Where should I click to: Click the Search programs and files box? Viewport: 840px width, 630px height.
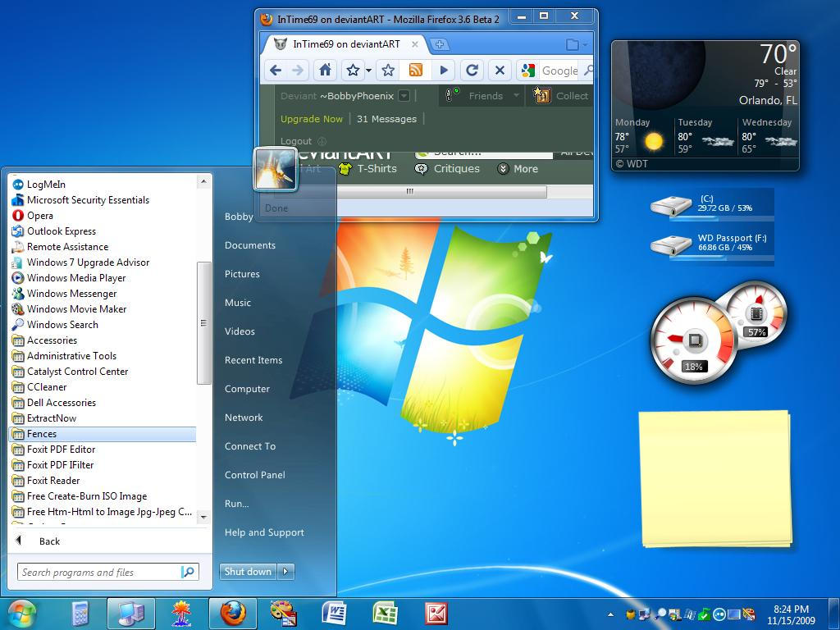(x=107, y=572)
